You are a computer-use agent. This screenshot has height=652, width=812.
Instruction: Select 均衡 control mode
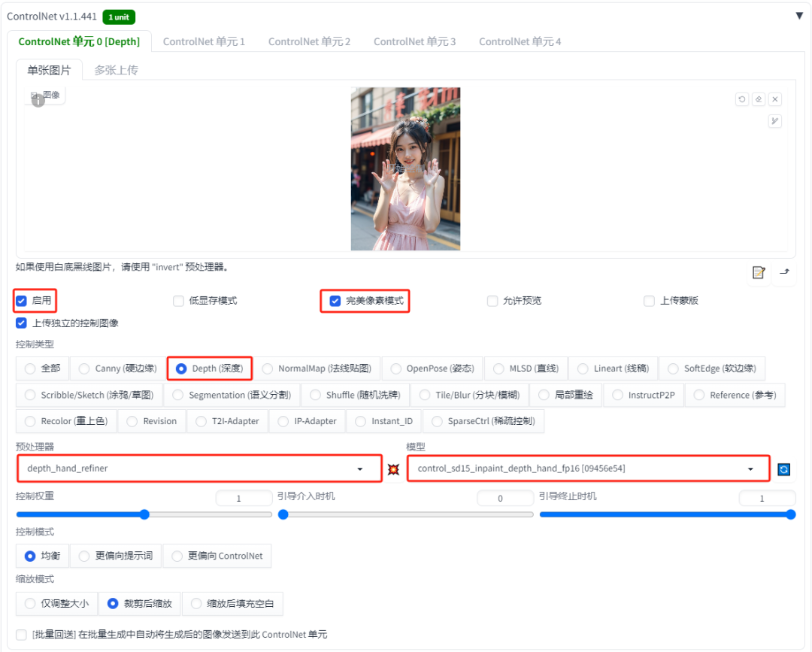[42, 556]
